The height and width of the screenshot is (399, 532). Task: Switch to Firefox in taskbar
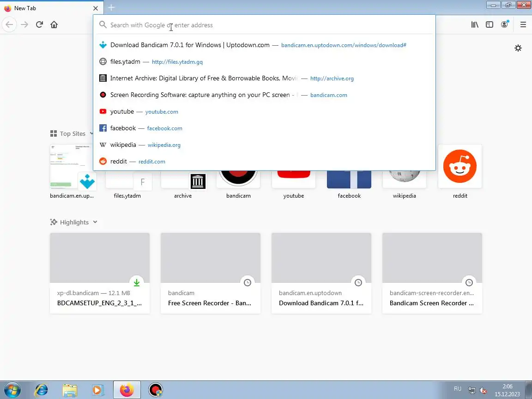[x=127, y=390]
